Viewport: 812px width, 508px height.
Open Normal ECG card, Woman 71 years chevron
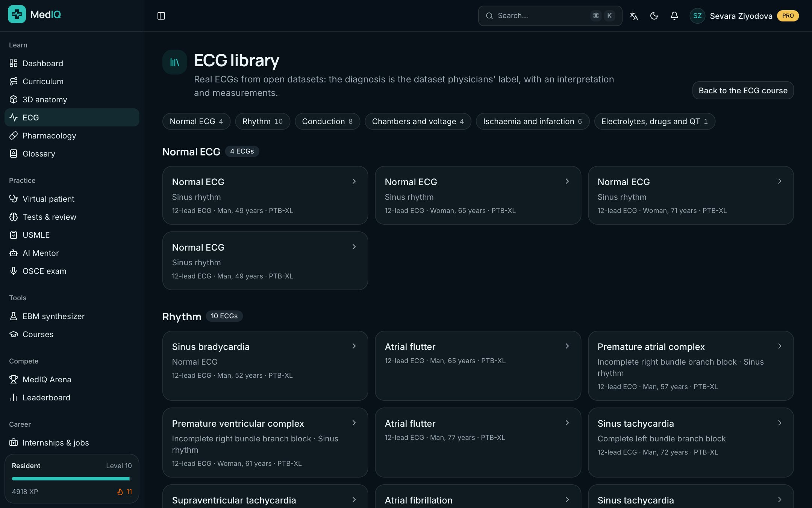click(780, 181)
